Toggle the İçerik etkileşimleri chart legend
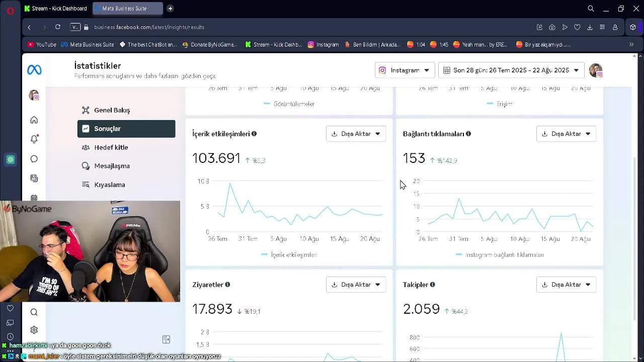 click(289, 255)
